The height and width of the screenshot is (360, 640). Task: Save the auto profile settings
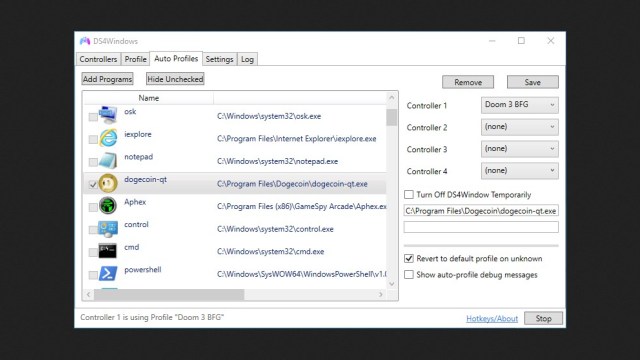533,82
